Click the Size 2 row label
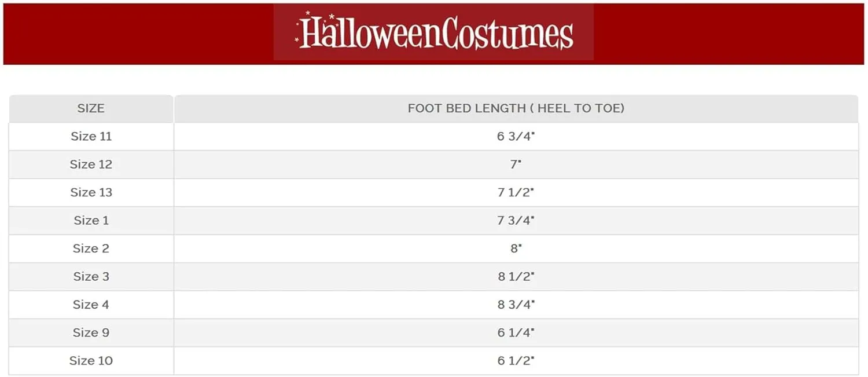Screen dimensions: 868x377 pos(91,248)
